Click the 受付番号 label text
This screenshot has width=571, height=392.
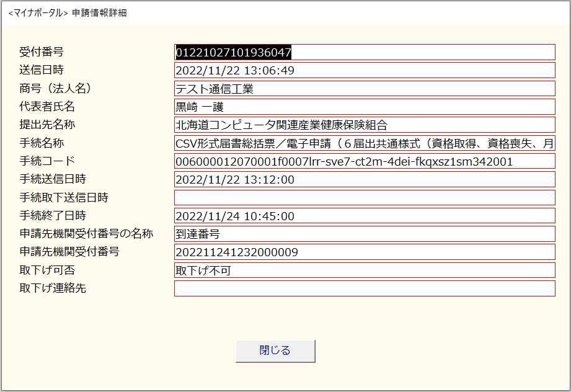tap(42, 52)
